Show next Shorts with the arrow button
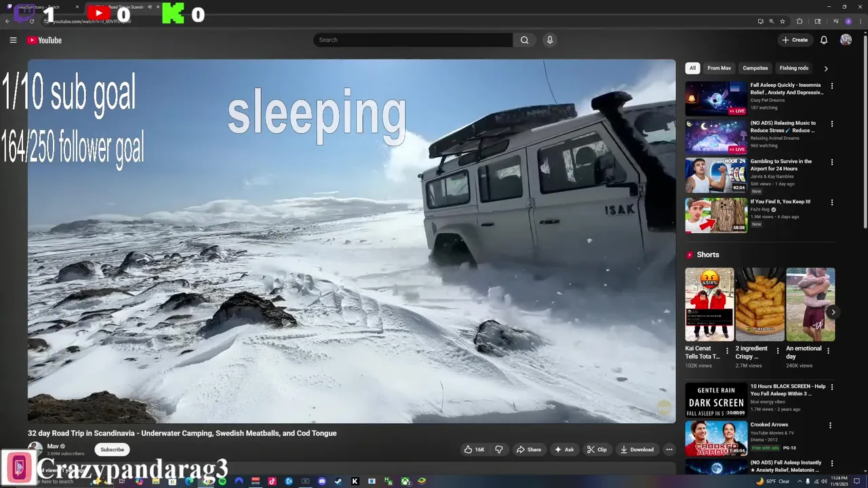 click(x=833, y=312)
